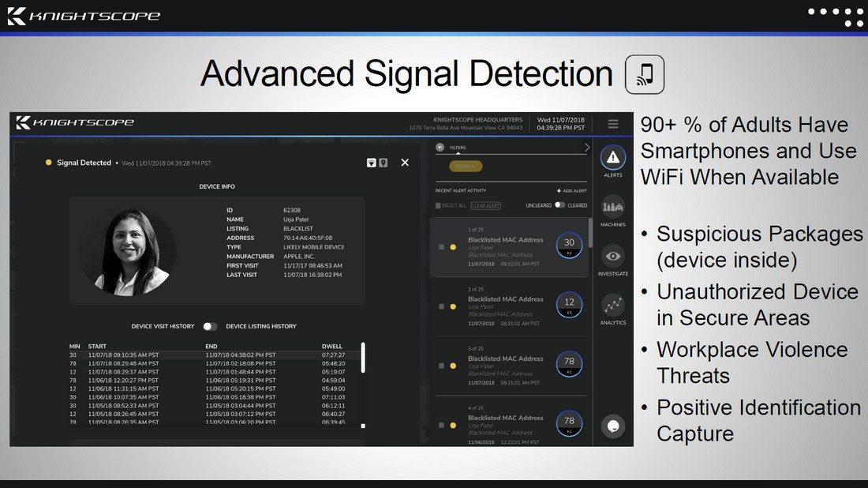Click the yellow dot on alert 3 of 25
This screenshot has height=488, width=868.
pos(453,366)
